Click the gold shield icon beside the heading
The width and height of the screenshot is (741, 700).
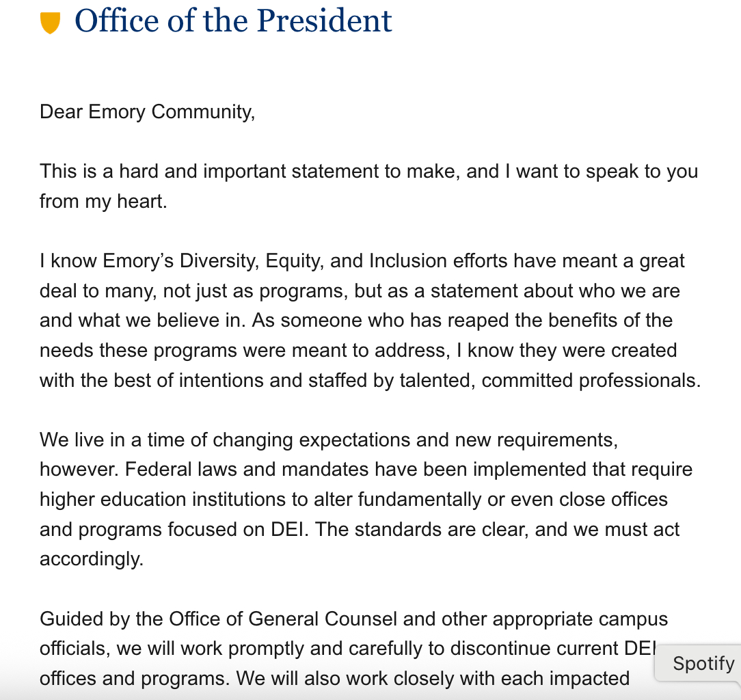pos(51,23)
